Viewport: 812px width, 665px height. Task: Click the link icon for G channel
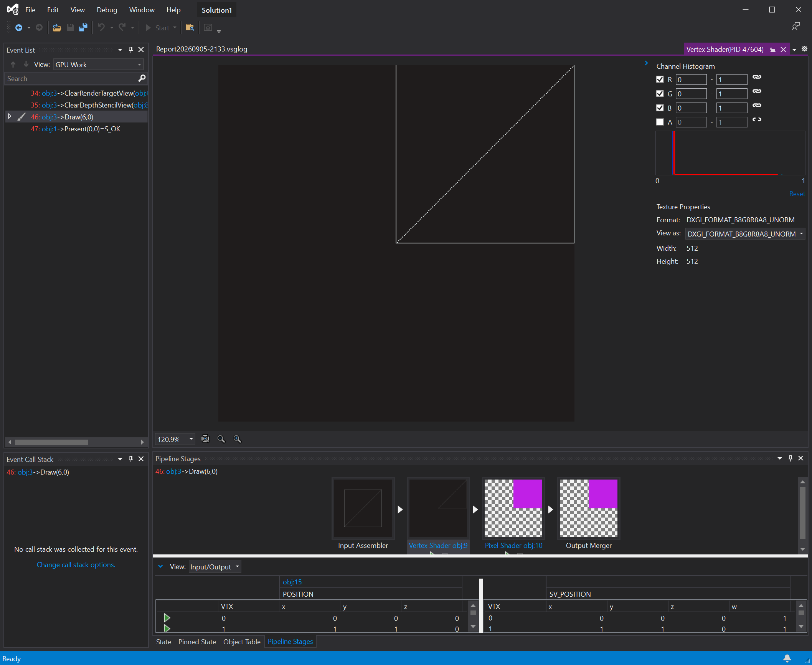click(757, 91)
